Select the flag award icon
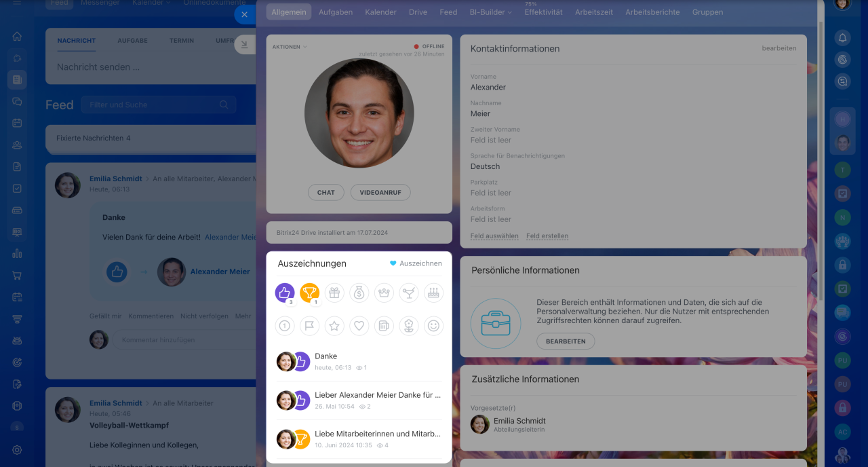The width and height of the screenshot is (868, 467). pyautogui.click(x=309, y=326)
